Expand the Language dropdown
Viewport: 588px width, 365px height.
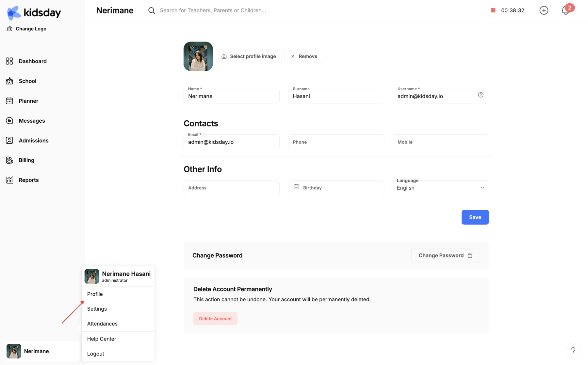tap(441, 188)
